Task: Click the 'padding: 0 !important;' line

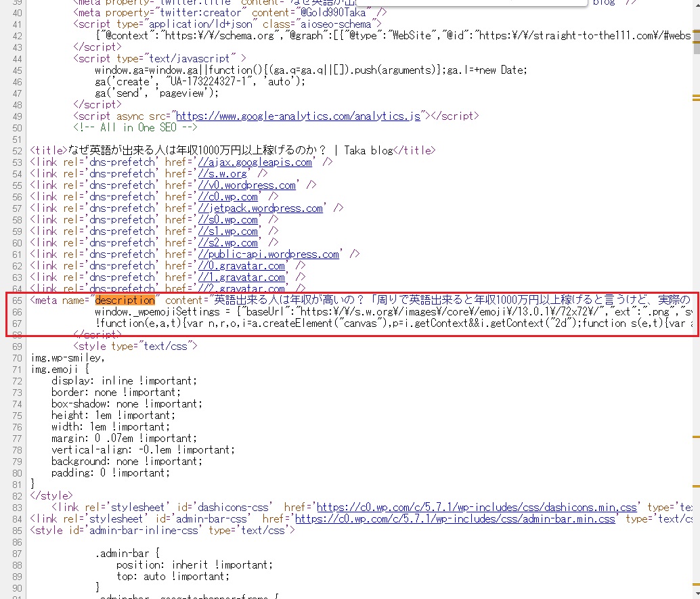Action: [x=111, y=473]
